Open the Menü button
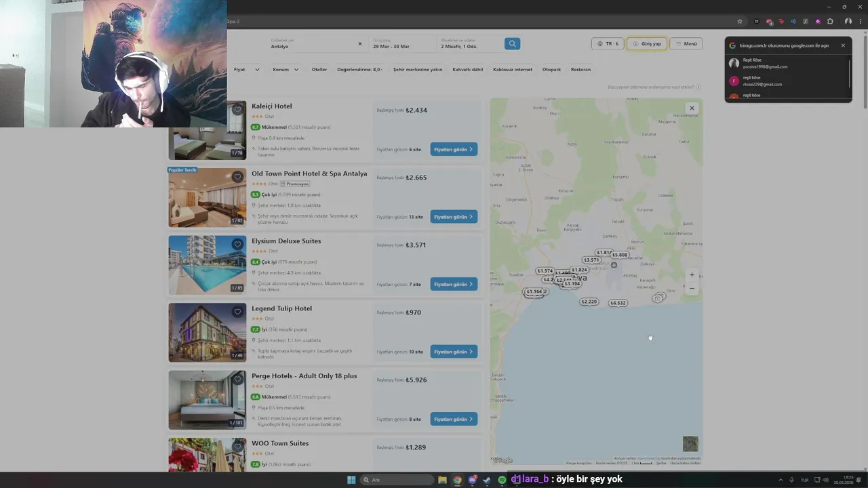Viewport: 868px width, 488px height. 686,43
